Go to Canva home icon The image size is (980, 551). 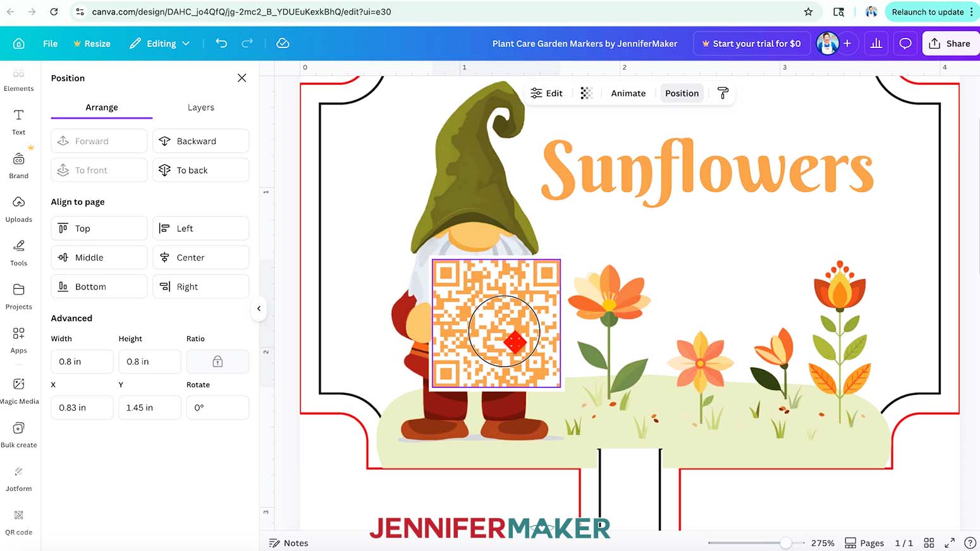click(x=19, y=44)
